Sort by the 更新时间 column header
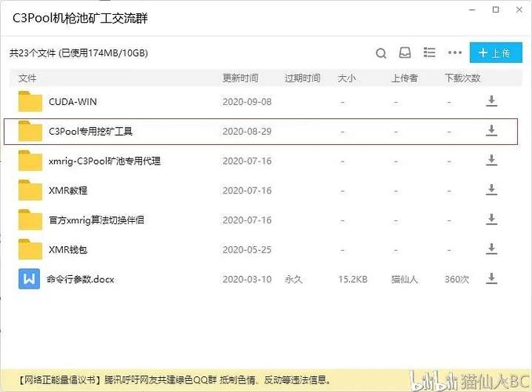Image resolution: width=532 pixels, height=392 pixels. (x=240, y=78)
